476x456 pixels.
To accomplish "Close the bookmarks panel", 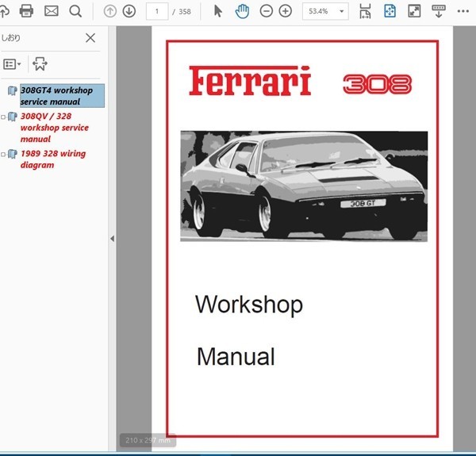I will pos(90,38).
